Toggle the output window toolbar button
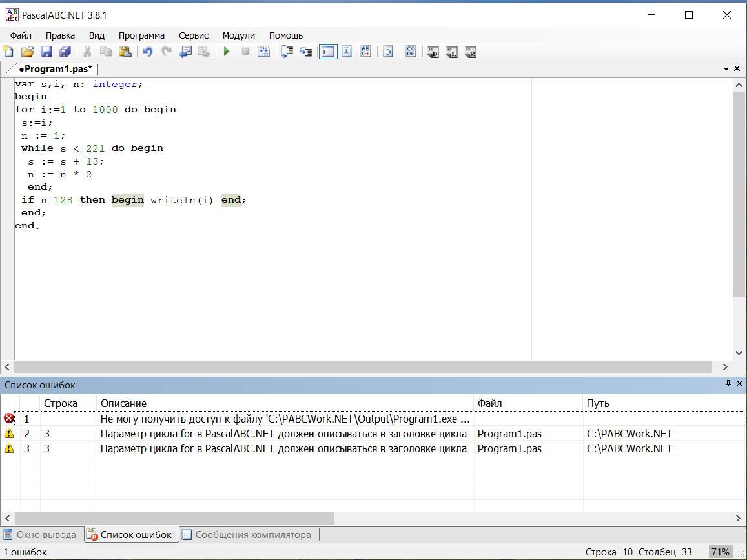 point(328,52)
